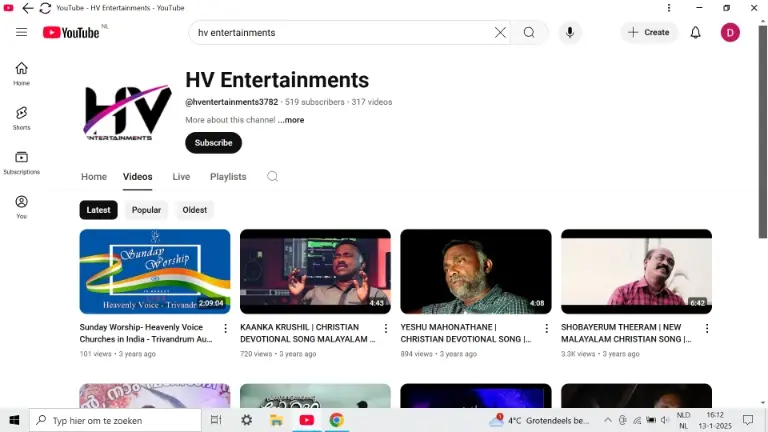Open the notifications bell

(x=696, y=32)
